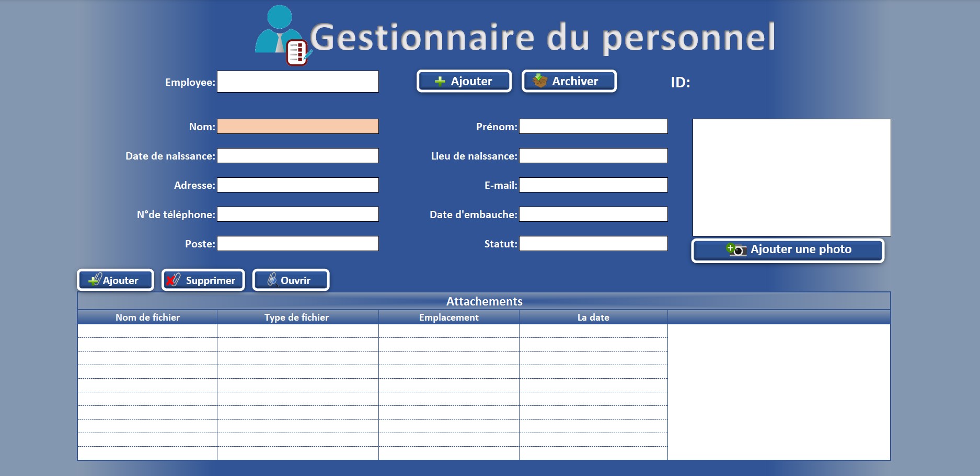Select the Employee input field

coord(298,82)
